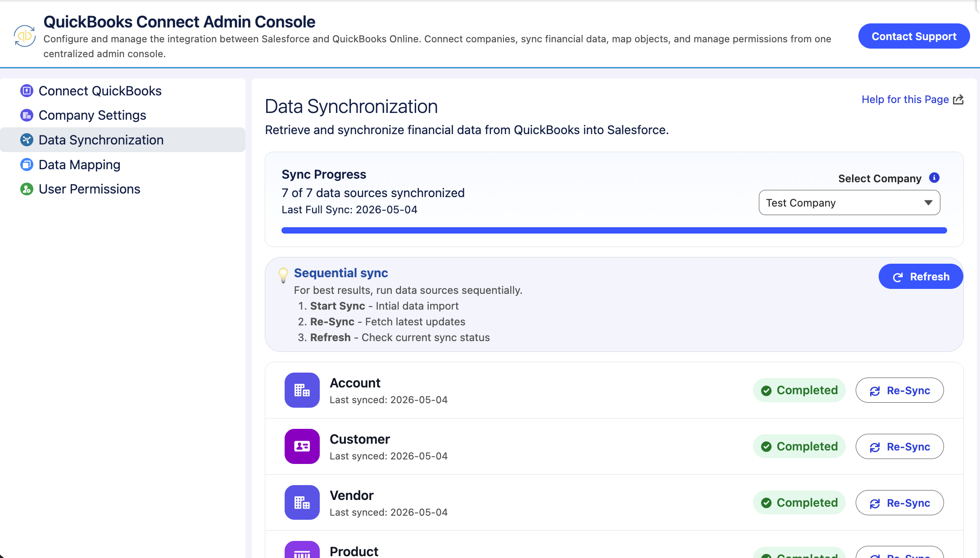Click the Customer data source name
Image resolution: width=980 pixels, height=558 pixels.
click(360, 439)
